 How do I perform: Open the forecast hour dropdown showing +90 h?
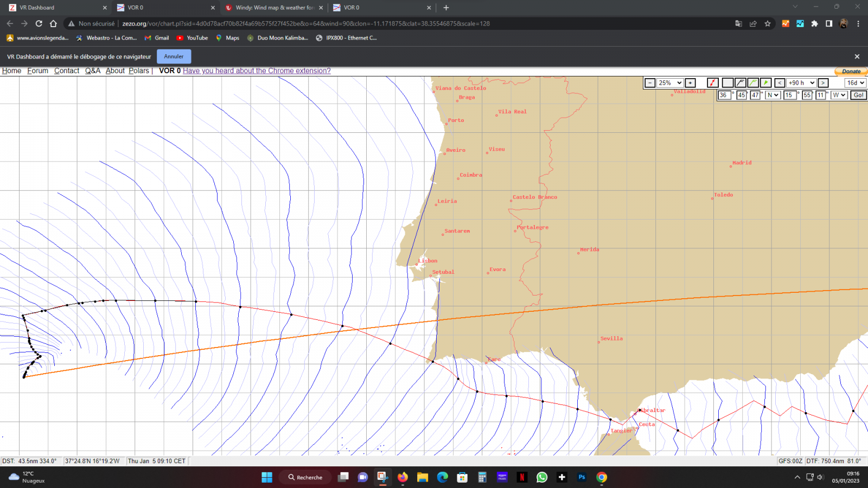click(801, 83)
